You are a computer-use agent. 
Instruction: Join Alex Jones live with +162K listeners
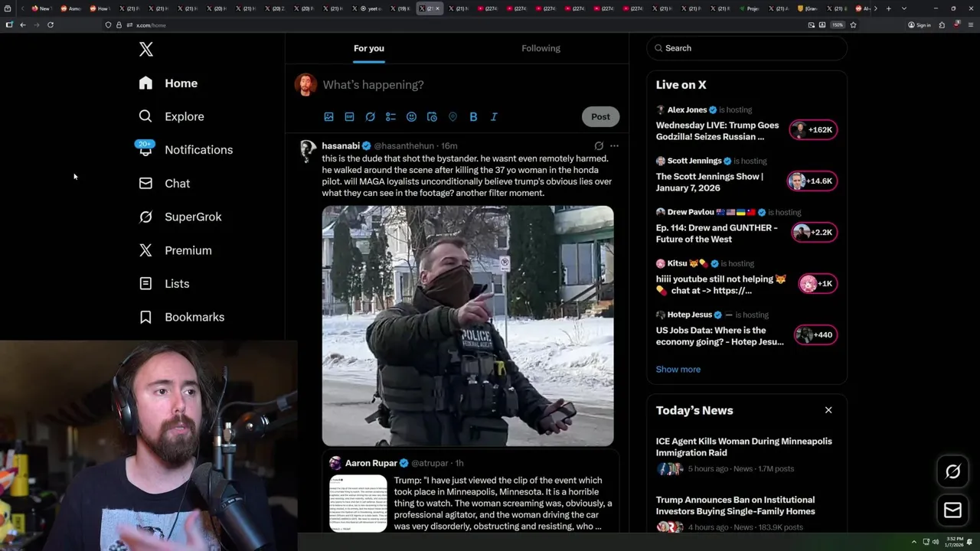pos(813,129)
